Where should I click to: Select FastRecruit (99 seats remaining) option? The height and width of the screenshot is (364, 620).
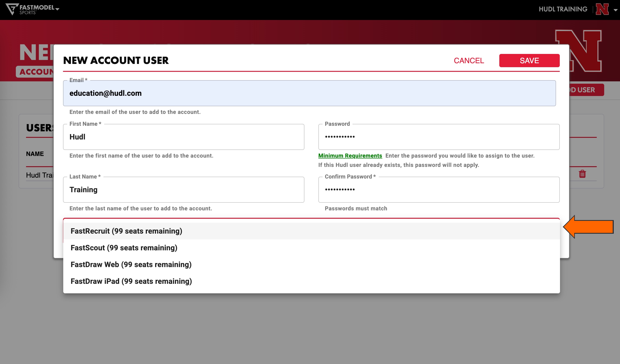click(x=311, y=231)
